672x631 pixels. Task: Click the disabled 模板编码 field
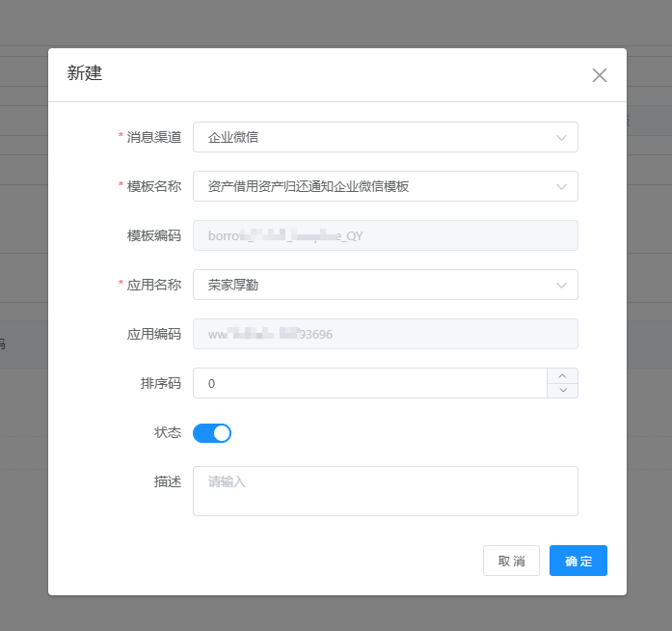click(385, 236)
